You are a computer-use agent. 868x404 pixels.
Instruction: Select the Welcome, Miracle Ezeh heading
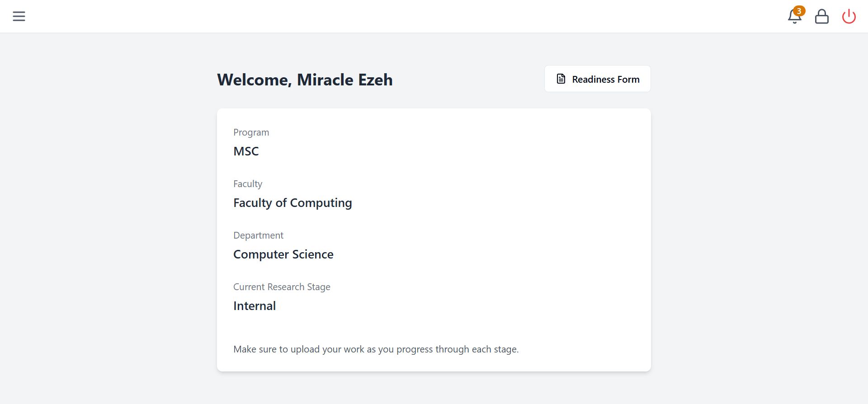(x=305, y=80)
